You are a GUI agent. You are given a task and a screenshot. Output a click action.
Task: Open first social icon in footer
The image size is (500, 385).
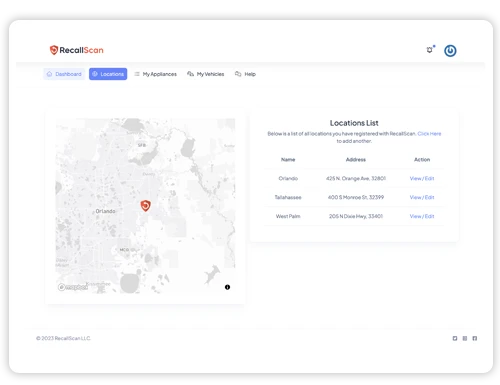pyautogui.click(x=455, y=338)
